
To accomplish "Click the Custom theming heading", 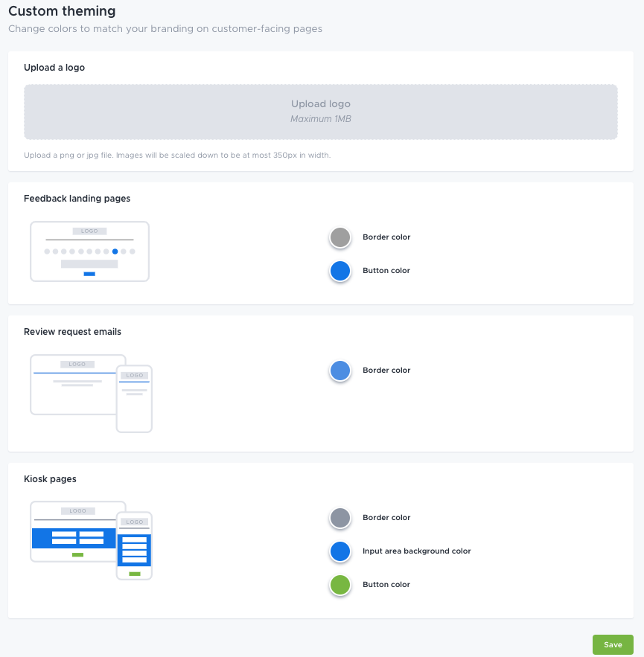I will coord(62,11).
